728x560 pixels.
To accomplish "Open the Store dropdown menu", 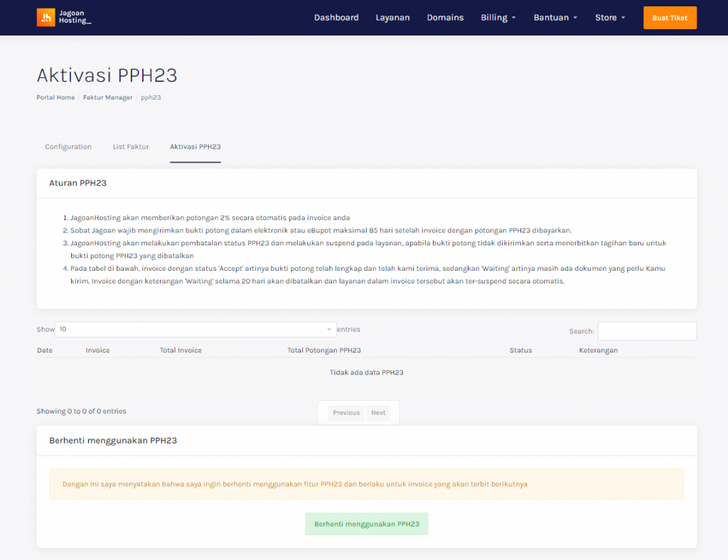I will tap(610, 18).
